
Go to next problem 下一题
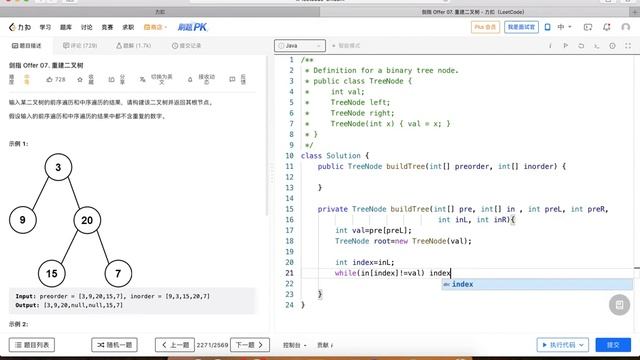250,345
